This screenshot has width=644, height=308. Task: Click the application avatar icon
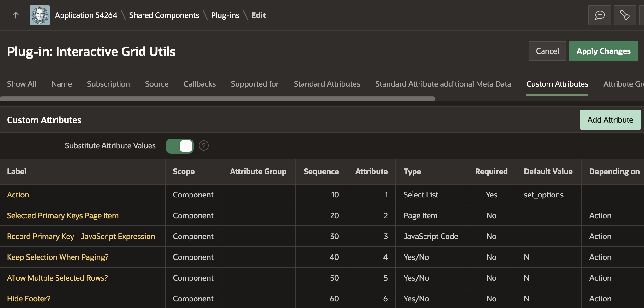[x=40, y=15]
